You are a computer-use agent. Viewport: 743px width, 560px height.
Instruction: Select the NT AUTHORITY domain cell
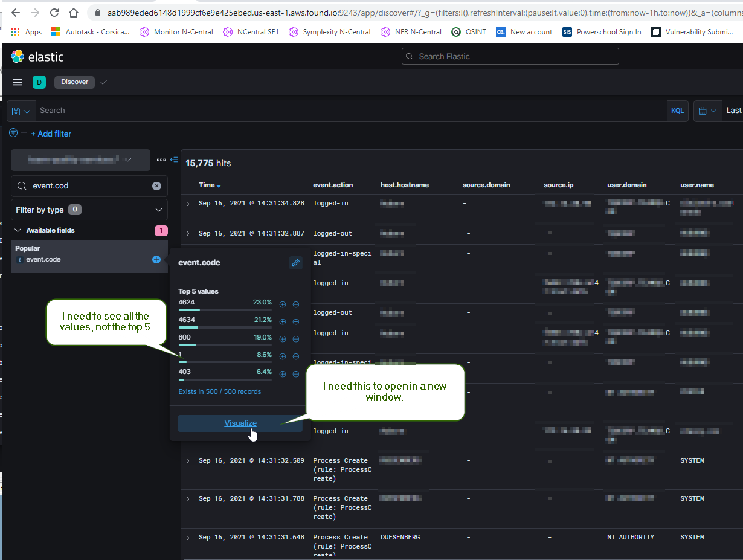(631, 537)
